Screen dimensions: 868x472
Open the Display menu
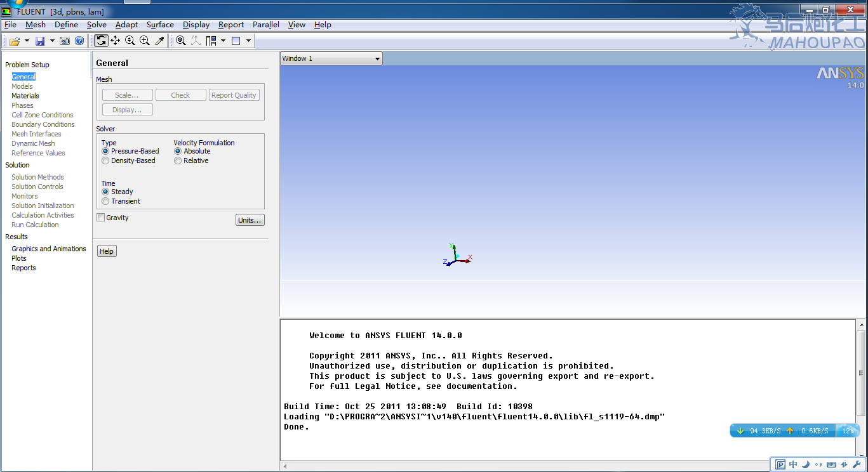(x=196, y=25)
